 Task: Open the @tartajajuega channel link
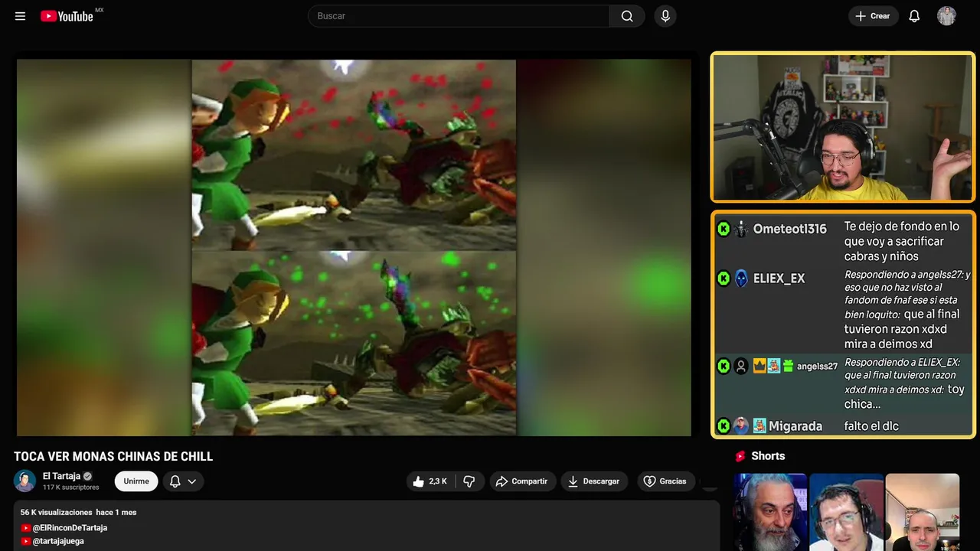(x=58, y=541)
